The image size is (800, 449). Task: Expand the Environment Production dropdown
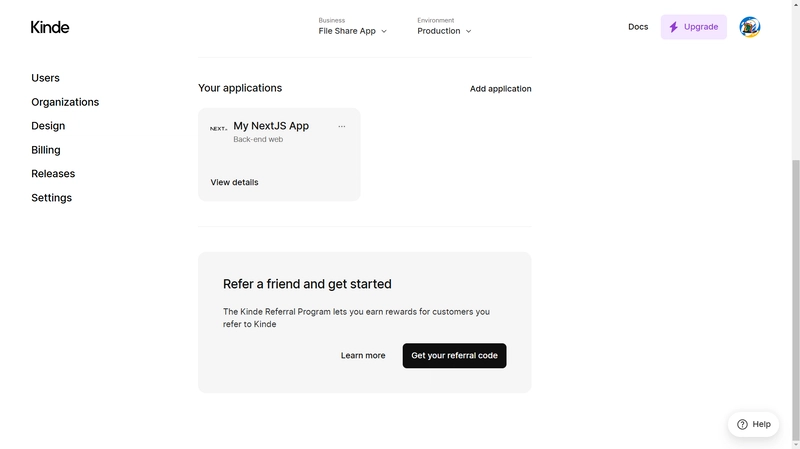coord(444,27)
